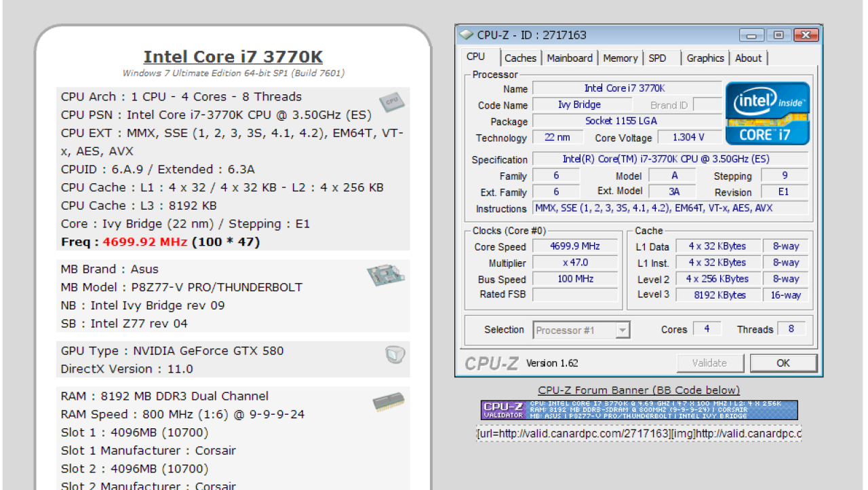Click the OK button in CPU-Z
Viewport: 868px width, 490px height.
pos(783,363)
